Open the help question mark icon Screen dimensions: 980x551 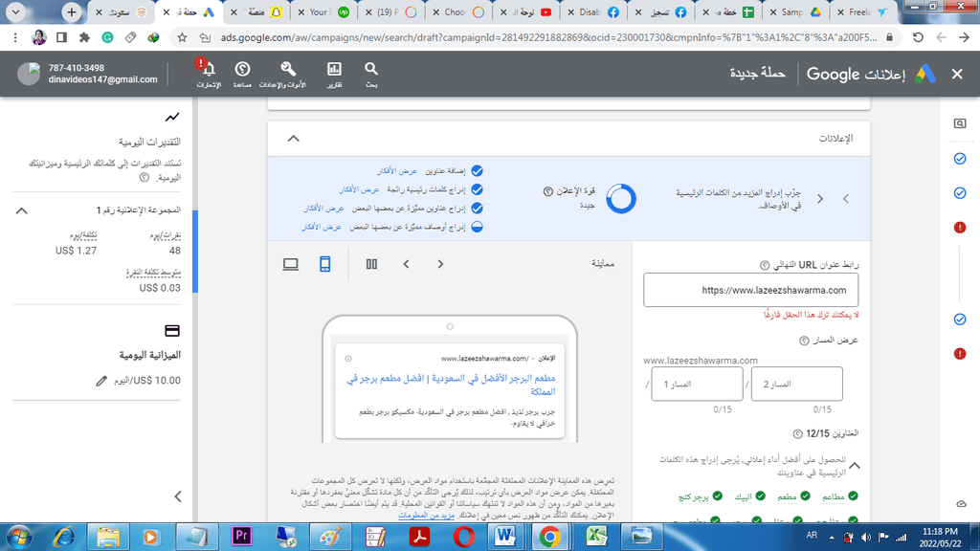(x=242, y=69)
